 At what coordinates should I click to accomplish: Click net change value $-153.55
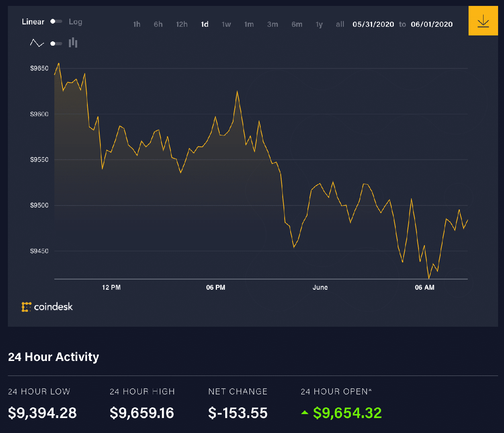[x=238, y=413]
